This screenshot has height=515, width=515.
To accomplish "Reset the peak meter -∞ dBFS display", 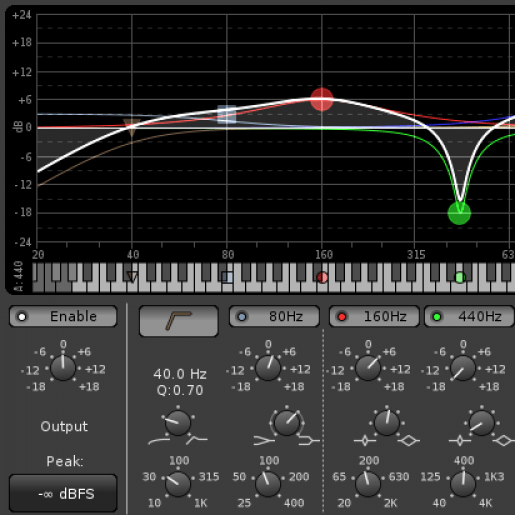I will 63,493.
